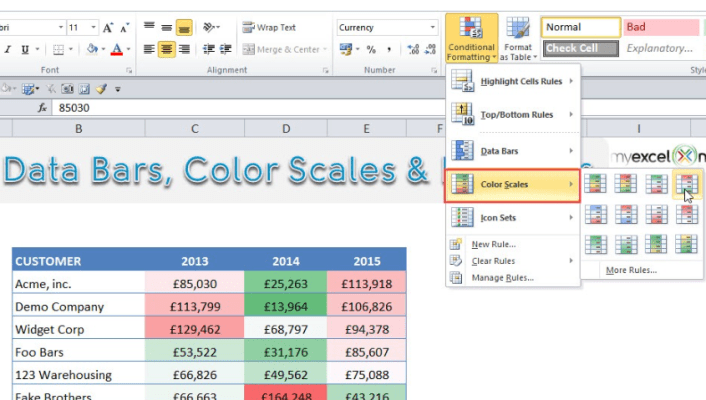Screen dimensions: 706x400
Task: Apply percent style
Action: click(371, 50)
